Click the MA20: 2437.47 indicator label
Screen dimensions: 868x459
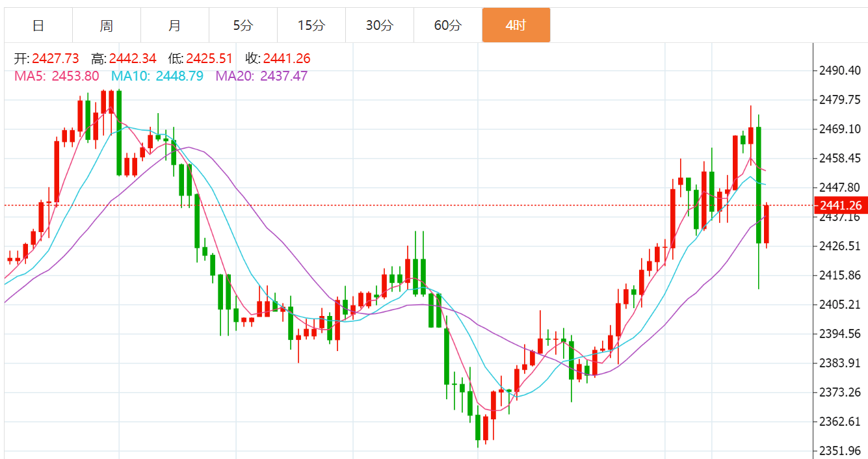pos(261,76)
